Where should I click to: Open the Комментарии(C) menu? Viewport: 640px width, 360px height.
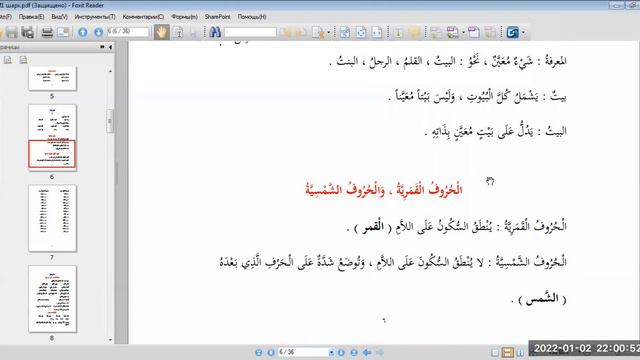pos(143,17)
